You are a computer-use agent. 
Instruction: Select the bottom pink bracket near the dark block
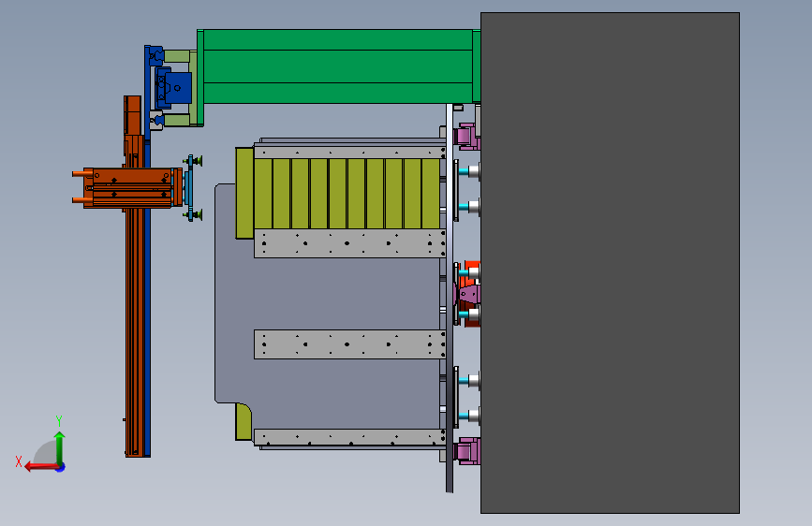click(x=466, y=451)
